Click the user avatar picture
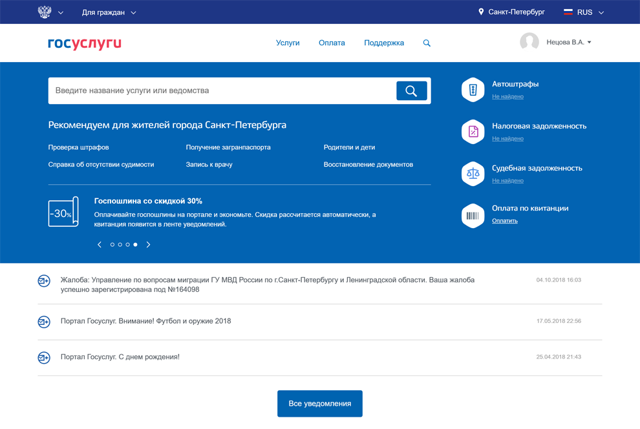 coord(529,42)
